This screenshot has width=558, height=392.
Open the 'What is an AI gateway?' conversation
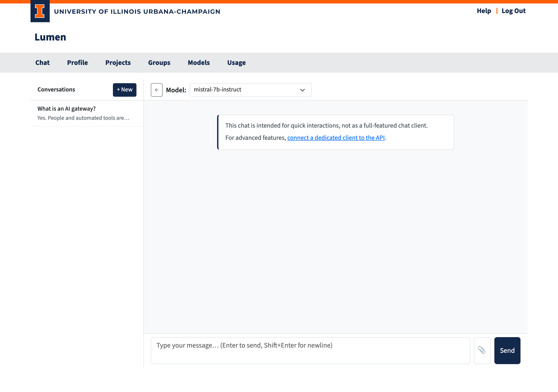click(87, 113)
